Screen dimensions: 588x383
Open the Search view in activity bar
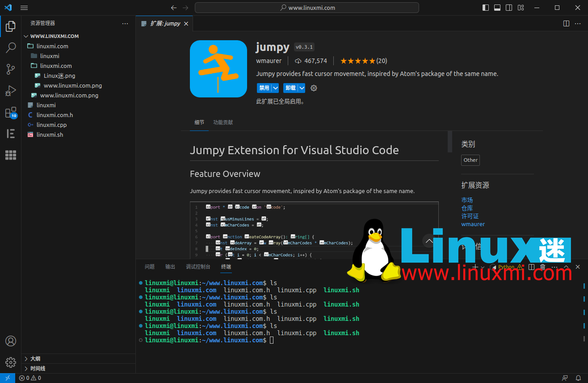11,47
